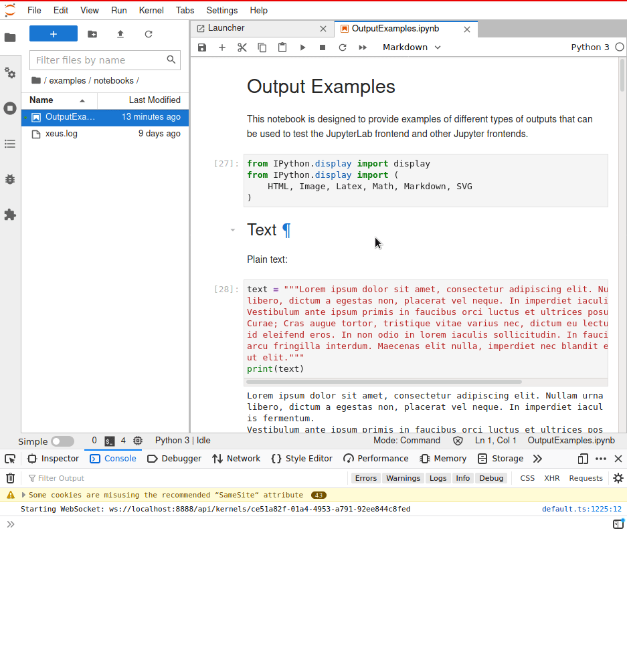Open the Run menu

click(119, 10)
